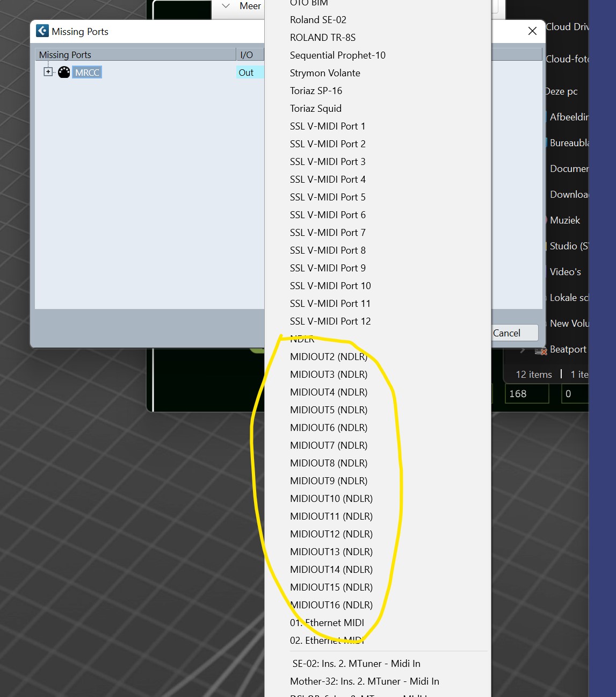
Task: Select SSL V-MIDI Port 1
Action: click(327, 126)
